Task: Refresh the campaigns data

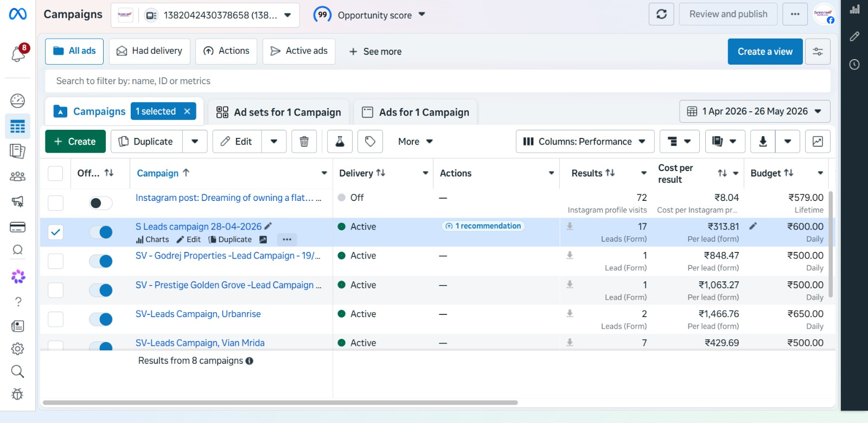Action: (661, 14)
